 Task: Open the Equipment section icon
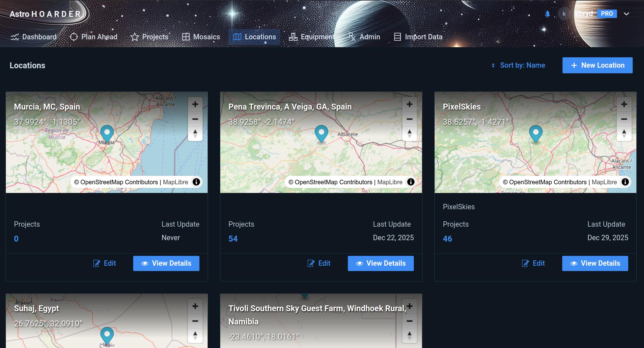tap(293, 37)
